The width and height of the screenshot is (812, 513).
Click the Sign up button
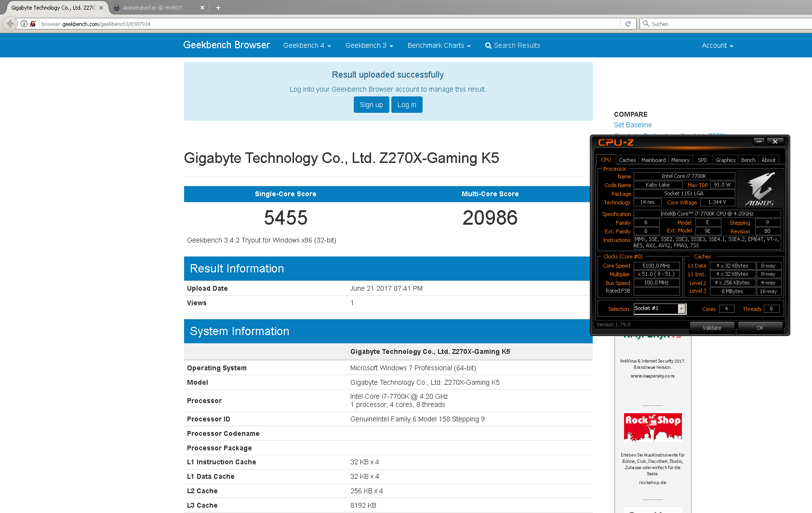coord(371,105)
